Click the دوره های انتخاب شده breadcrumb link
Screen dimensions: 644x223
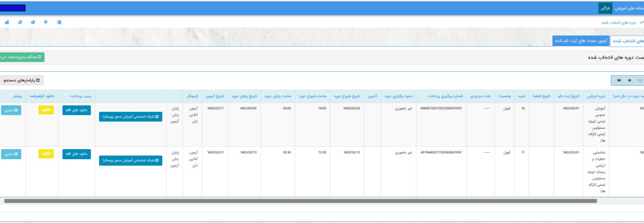[x=619, y=22]
